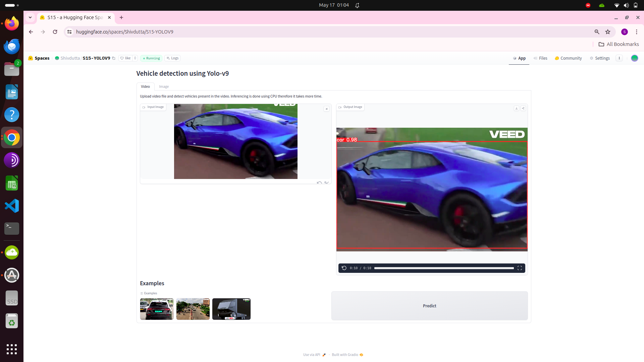Open the Logs panel
This screenshot has height=362, width=644.
coord(172,58)
